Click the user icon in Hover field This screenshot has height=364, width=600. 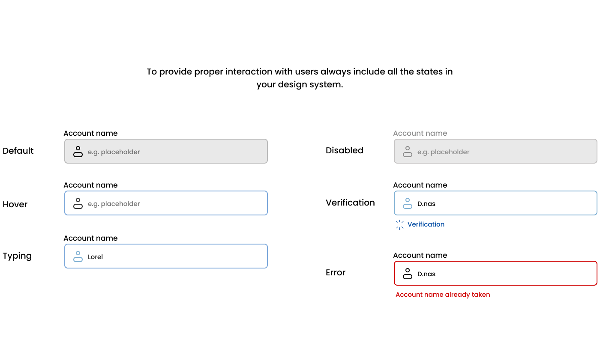click(78, 203)
